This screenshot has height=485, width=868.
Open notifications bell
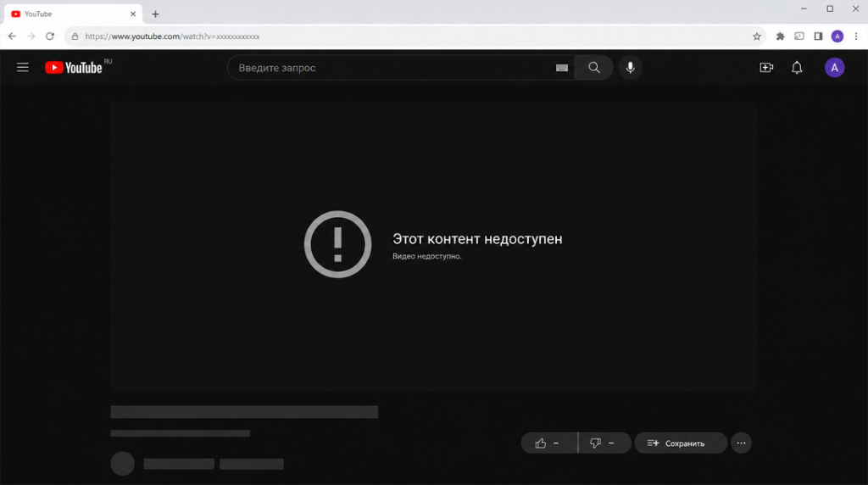tap(797, 68)
